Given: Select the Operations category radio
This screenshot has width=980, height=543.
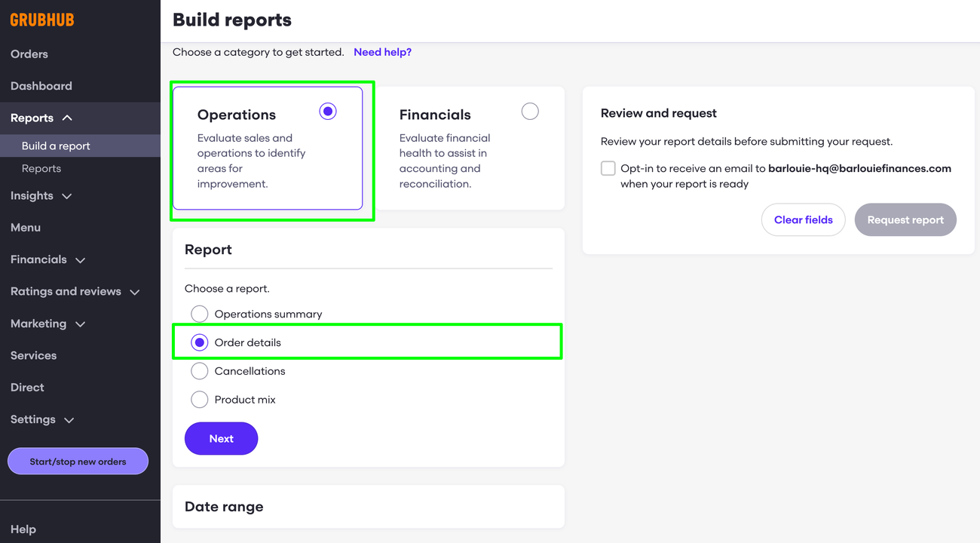Looking at the screenshot, I should point(328,112).
